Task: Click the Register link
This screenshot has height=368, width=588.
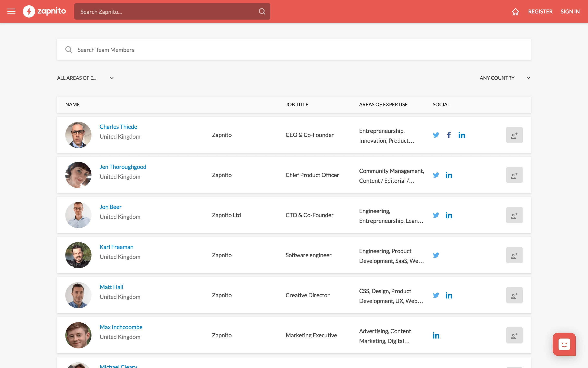Action: click(x=540, y=11)
